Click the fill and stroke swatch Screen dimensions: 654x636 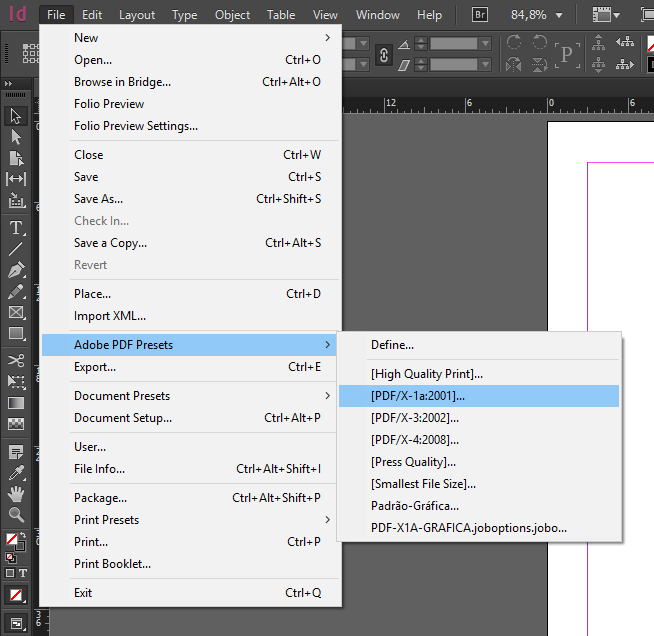(15, 542)
